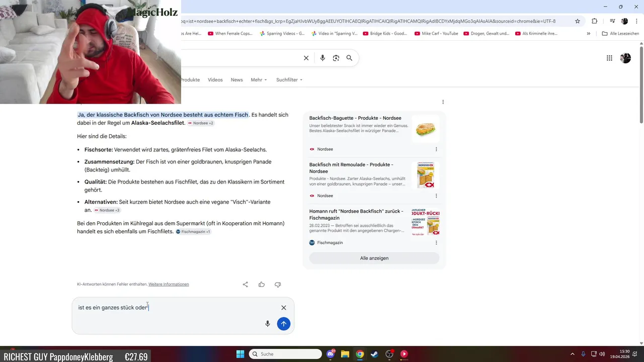644x362 pixels.
Task: Send the follow-up question with the blue arrow
Action: tap(284, 324)
